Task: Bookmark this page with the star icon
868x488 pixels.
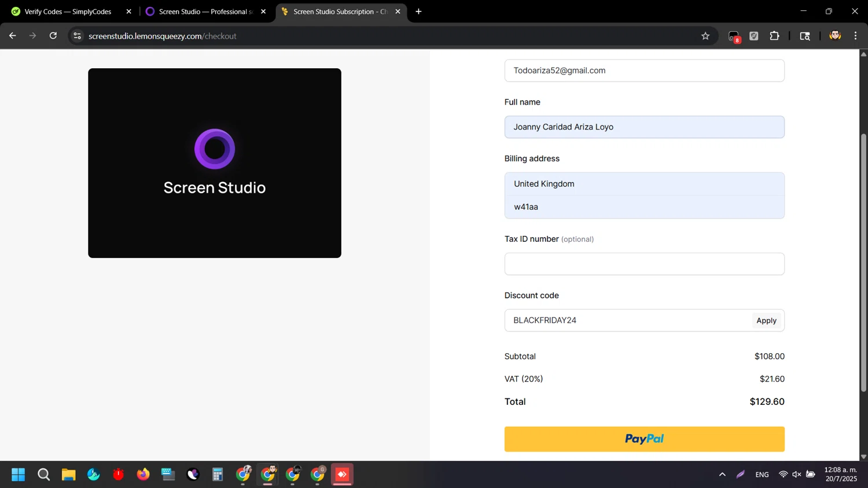Action: coord(705,36)
